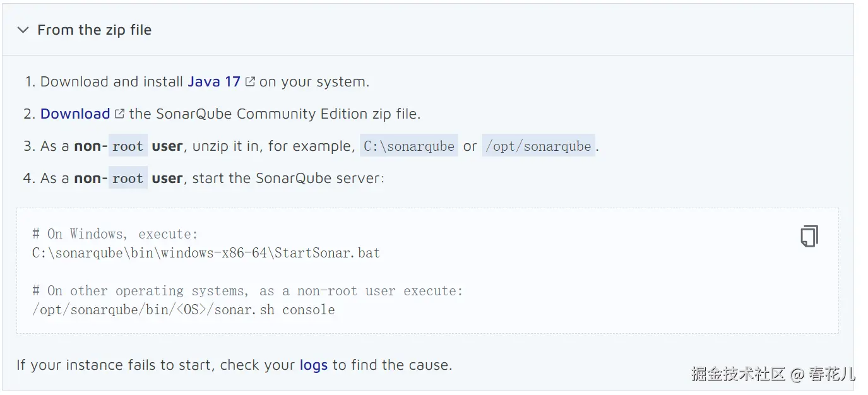Click the highlighted root code in step 4
Screen dimensions: 868x395
pyautogui.click(x=128, y=178)
